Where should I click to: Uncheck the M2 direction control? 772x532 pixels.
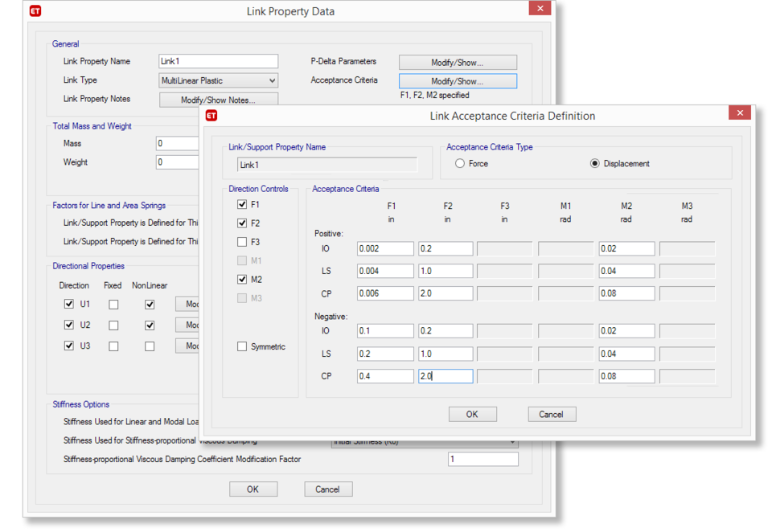click(242, 279)
